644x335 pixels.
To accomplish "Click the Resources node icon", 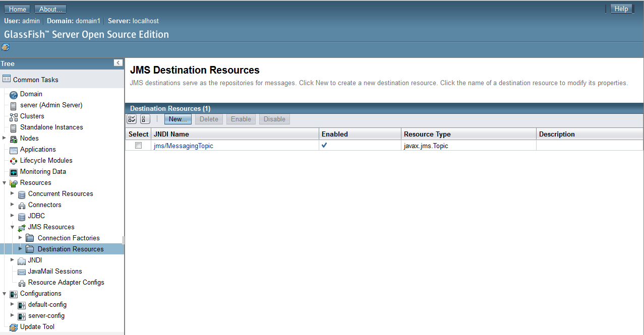I will [x=14, y=183].
